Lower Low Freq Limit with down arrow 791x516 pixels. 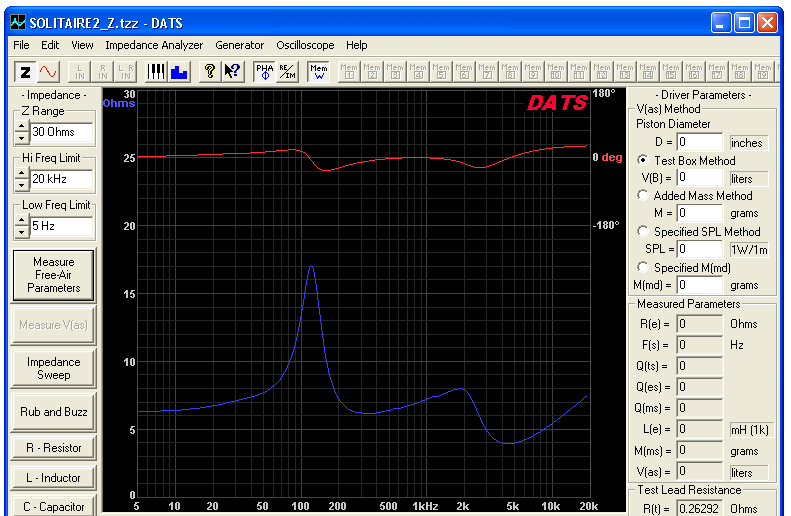tap(21, 231)
